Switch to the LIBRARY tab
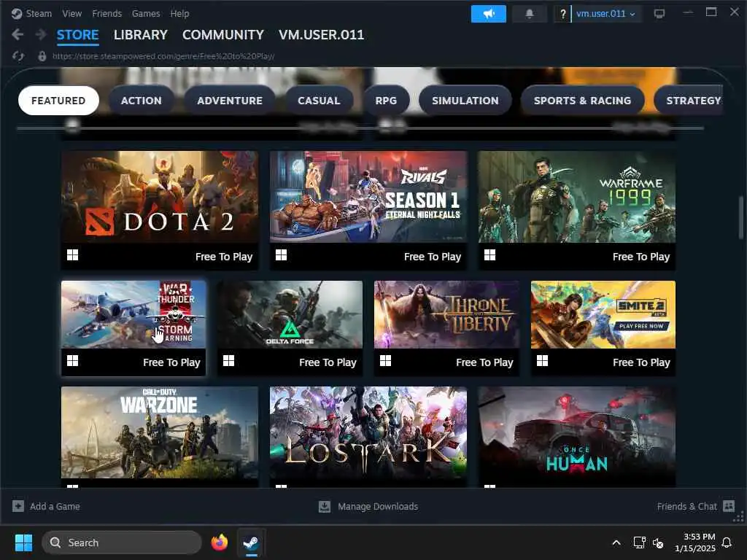 (141, 35)
